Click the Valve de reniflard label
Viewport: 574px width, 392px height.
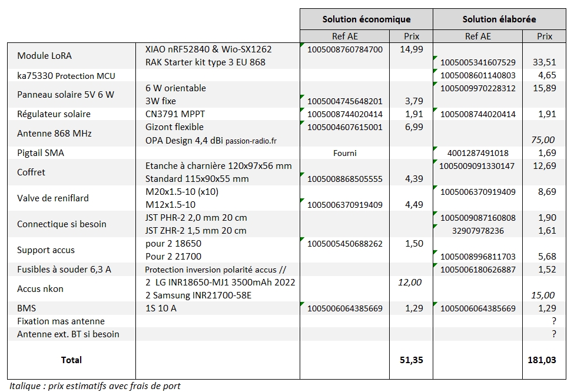(x=53, y=198)
